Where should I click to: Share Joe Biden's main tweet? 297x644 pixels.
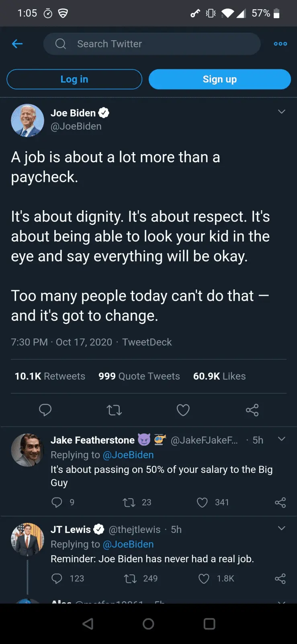click(x=252, y=410)
